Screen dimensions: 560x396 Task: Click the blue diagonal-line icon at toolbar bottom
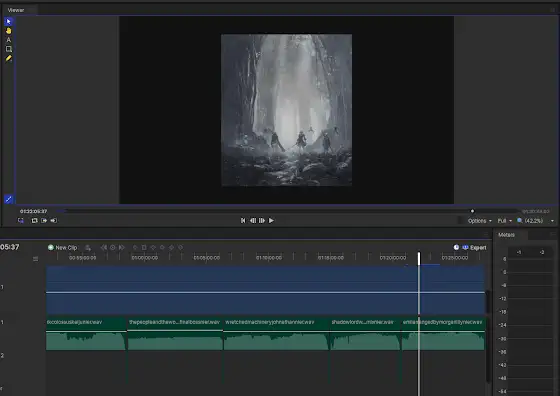pyautogui.click(x=9, y=199)
